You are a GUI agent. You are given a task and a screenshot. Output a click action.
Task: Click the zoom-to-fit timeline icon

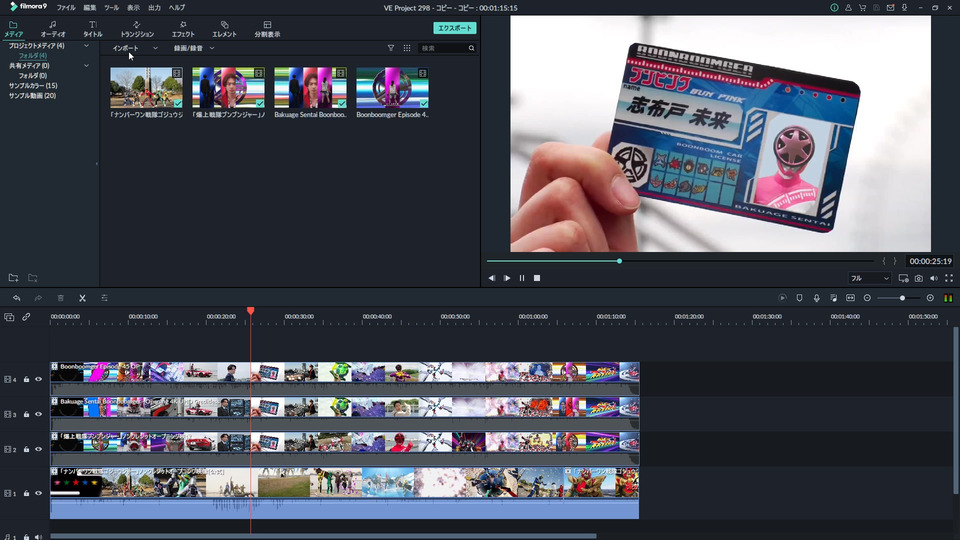pos(850,298)
